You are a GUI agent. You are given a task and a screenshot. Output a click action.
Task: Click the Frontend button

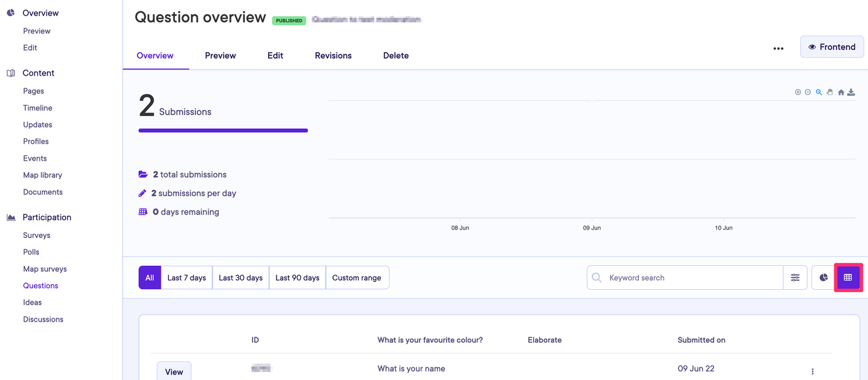(832, 47)
